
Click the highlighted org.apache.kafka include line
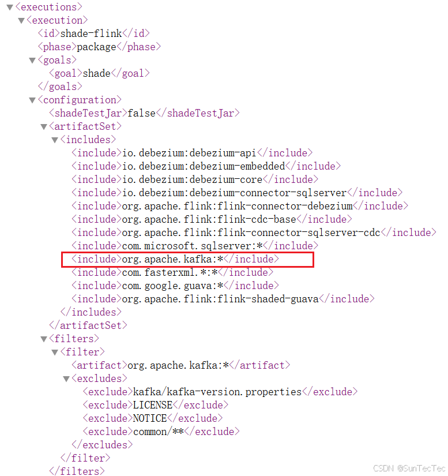[x=175, y=259]
